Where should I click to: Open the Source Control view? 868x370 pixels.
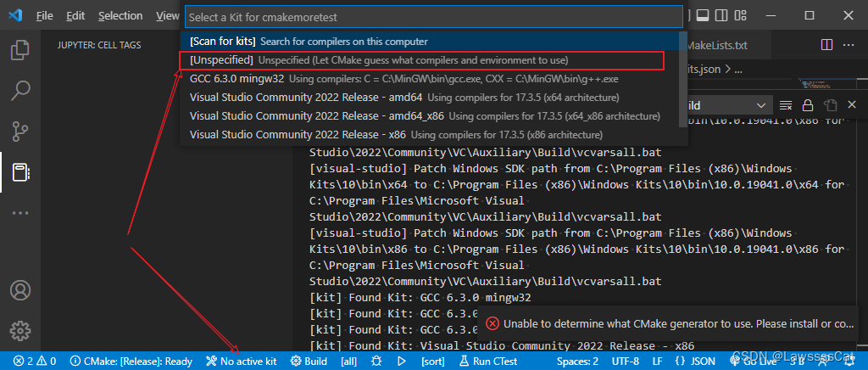(x=20, y=132)
